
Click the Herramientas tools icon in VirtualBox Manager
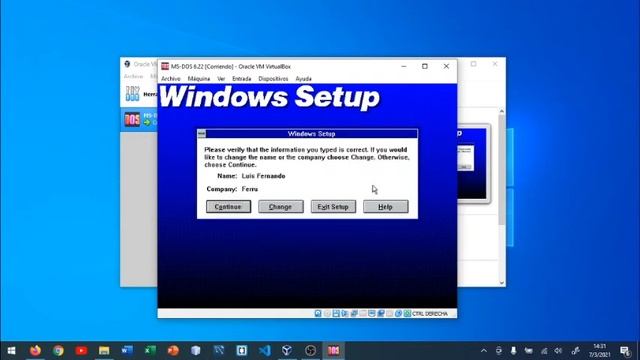132,94
